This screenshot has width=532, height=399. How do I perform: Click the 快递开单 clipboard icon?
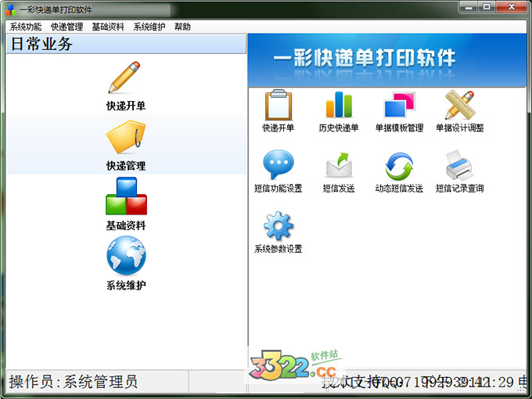coord(279,105)
